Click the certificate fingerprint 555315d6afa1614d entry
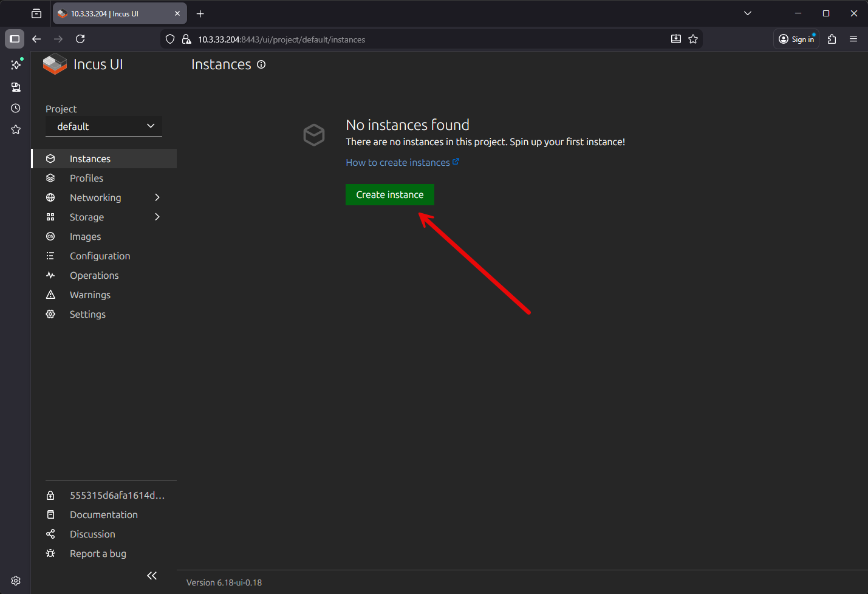Screen dimensions: 868x594 pos(104,495)
